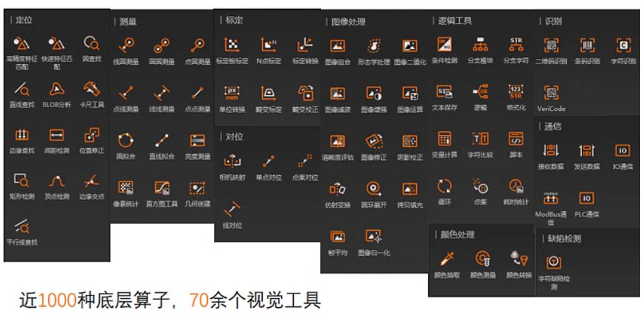Open the 直方图工具 histogram tool
This screenshot has height=319, width=644.
pyautogui.click(x=162, y=188)
